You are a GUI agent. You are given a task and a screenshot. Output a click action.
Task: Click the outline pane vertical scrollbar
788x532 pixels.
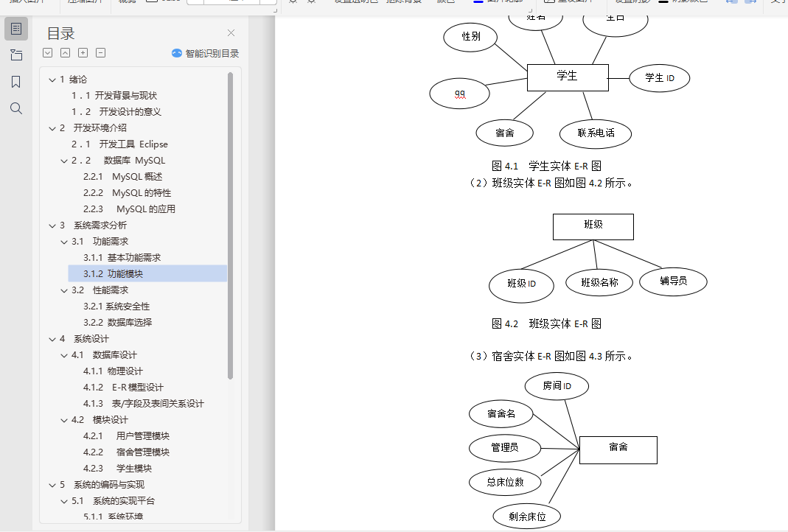(230, 226)
